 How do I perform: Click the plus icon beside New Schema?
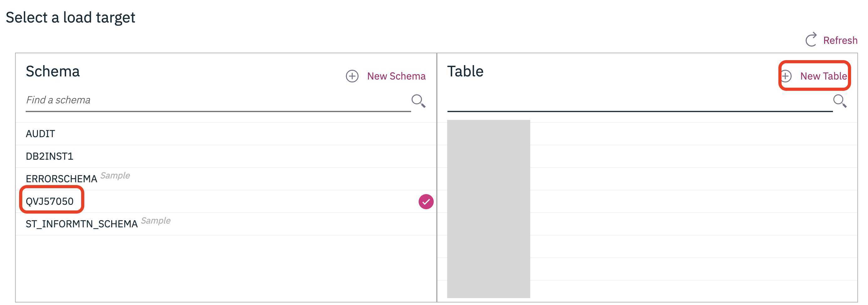pos(352,76)
